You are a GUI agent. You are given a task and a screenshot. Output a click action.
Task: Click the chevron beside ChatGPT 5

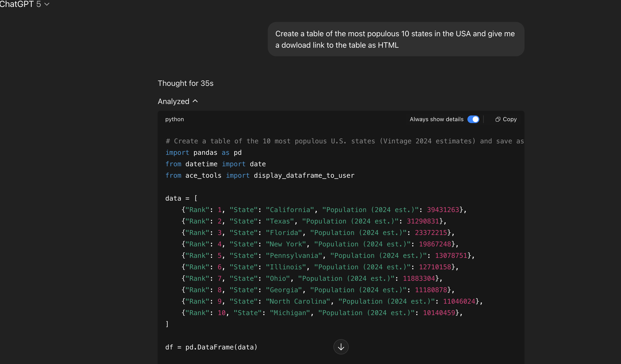(47, 5)
